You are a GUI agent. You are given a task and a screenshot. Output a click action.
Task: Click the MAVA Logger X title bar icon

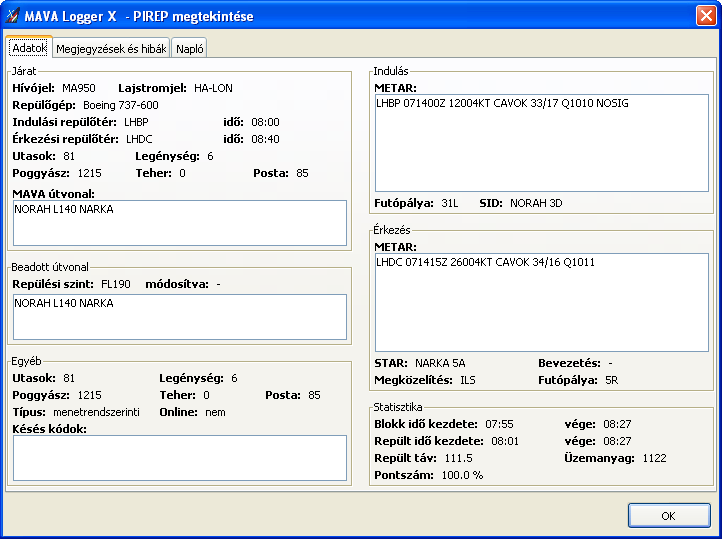[12, 16]
